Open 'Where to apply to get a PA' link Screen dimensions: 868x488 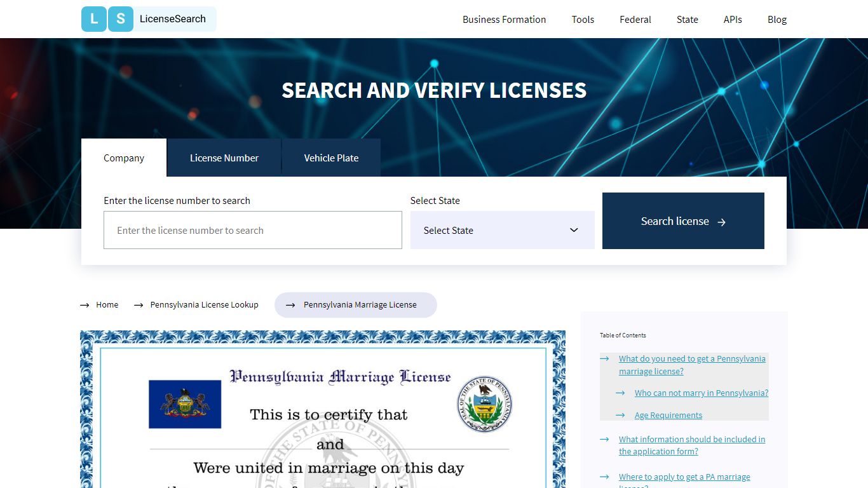pyautogui.click(x=684, y=482)
